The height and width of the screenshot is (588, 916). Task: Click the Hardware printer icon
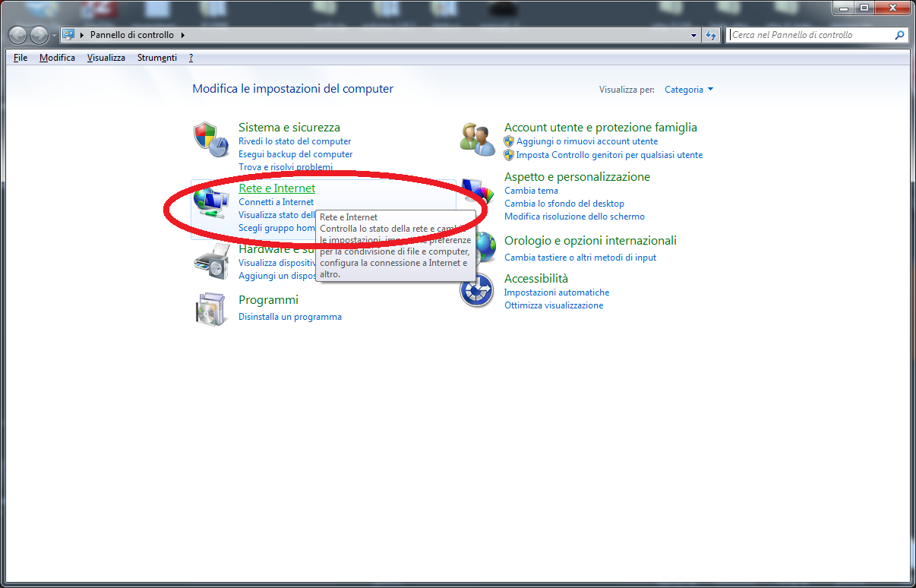point(211,264)
